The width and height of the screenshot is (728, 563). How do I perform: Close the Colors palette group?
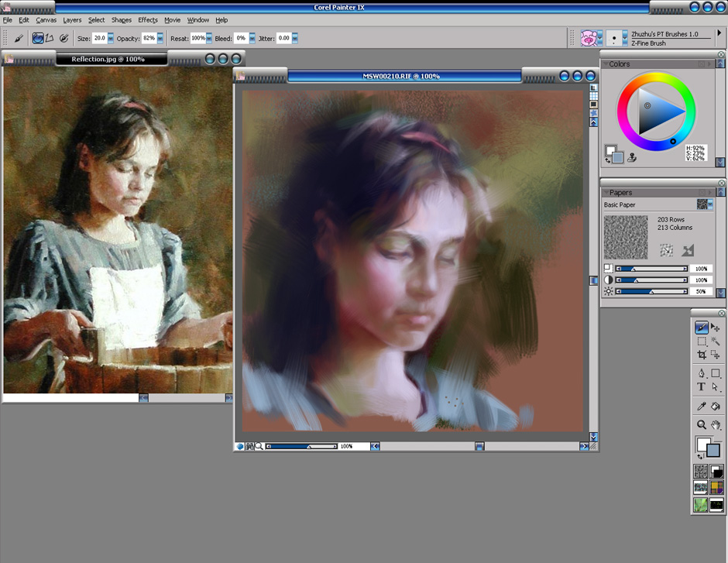point(721,54)
